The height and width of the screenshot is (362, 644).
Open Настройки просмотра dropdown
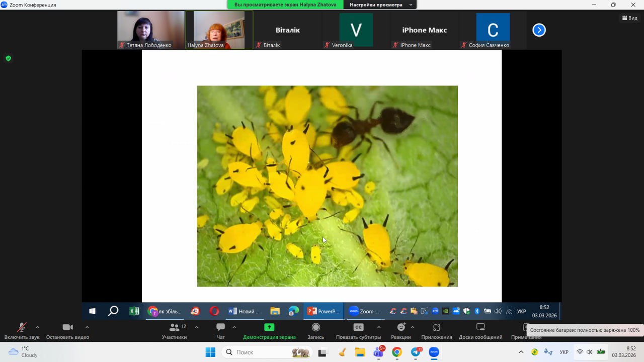380,5
